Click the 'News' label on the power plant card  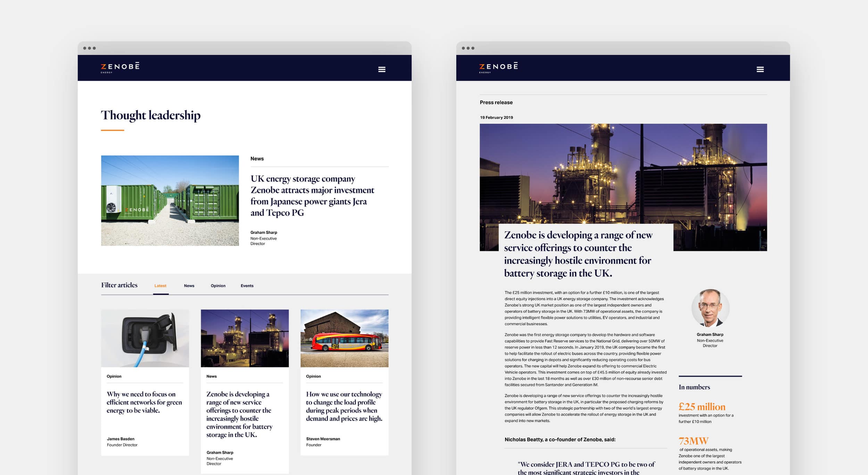pos(211,376)
